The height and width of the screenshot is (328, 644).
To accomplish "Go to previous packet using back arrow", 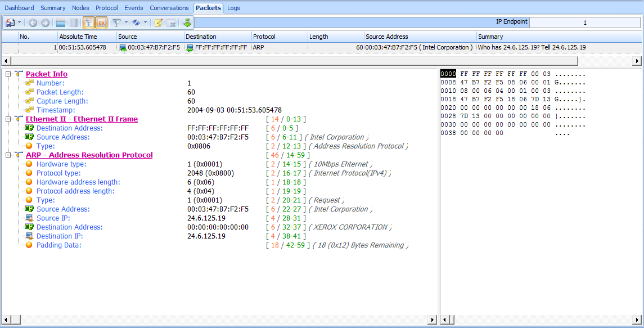I will click(x=33, y=23).
